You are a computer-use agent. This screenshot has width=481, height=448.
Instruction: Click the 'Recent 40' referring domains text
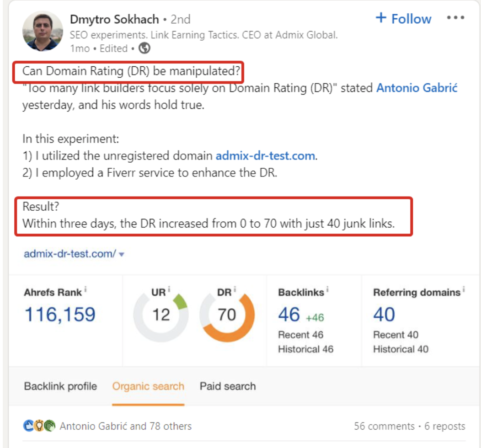[x=395, y=335]
